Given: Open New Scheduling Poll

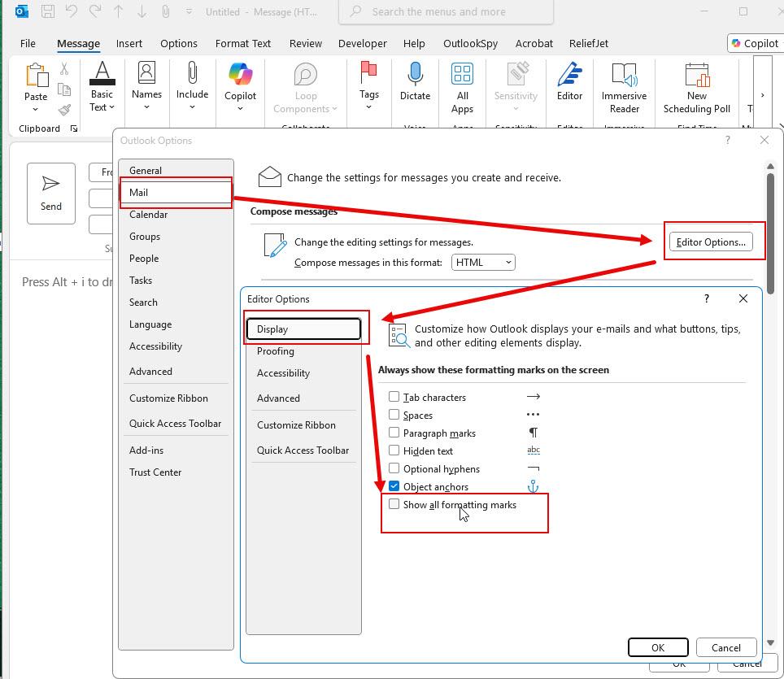Looking at the screenshot, I should 696,88.
